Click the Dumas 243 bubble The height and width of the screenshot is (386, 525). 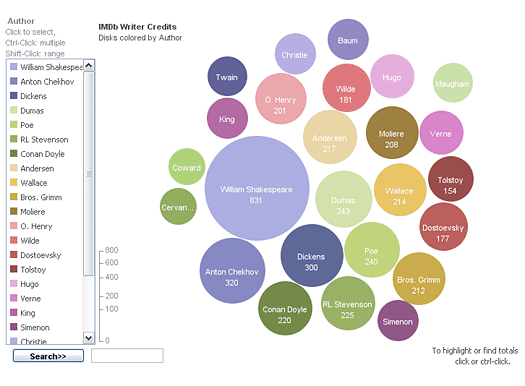coord(344,199)
